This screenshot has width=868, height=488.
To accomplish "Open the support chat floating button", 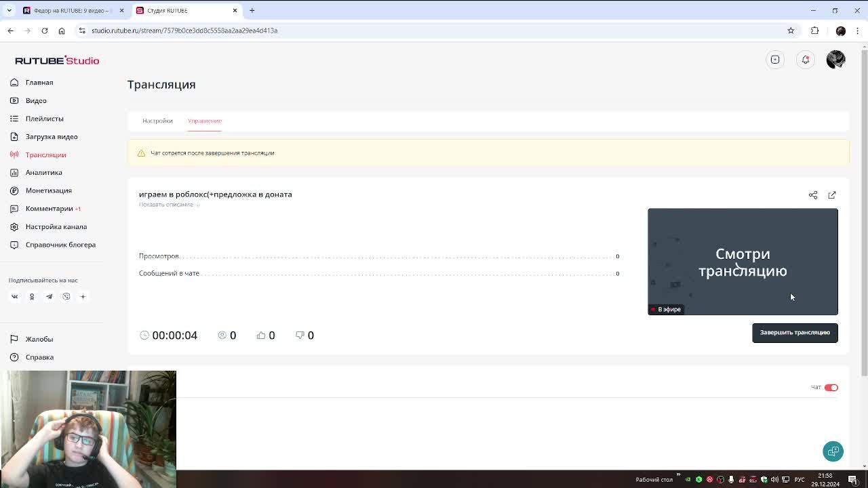I will click(833, 451).
